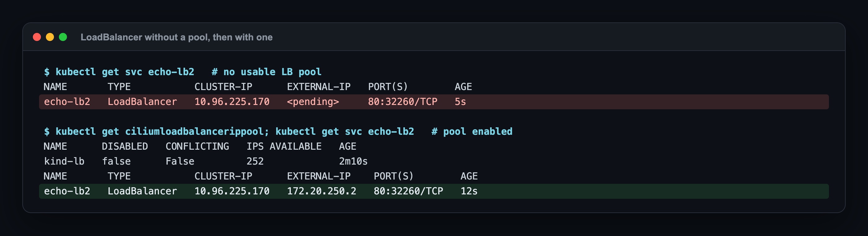The image size is (868, 236).
Task: Click the command 'kubectl get svc echo-lb2' on the first line
Action: [x=125, y=72]
